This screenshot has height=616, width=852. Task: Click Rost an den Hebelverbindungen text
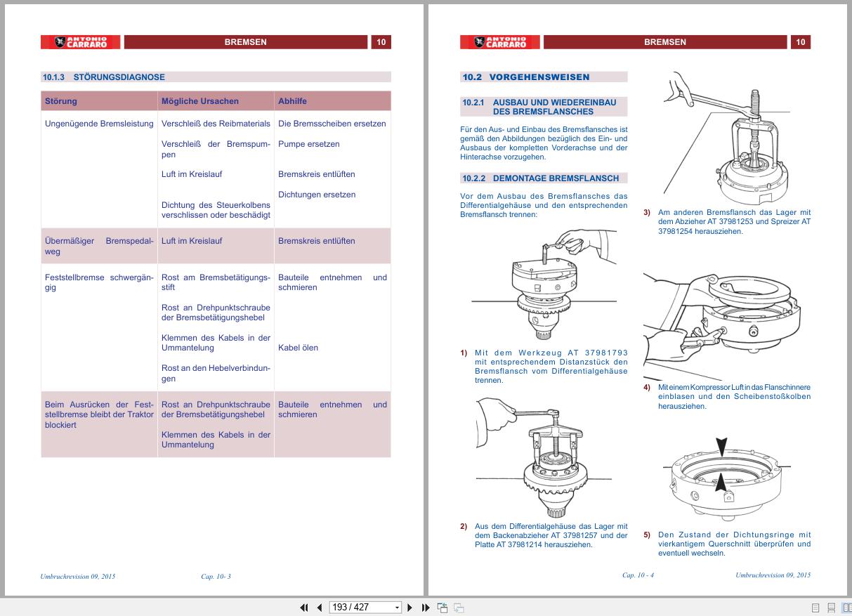tap(216, 373)
